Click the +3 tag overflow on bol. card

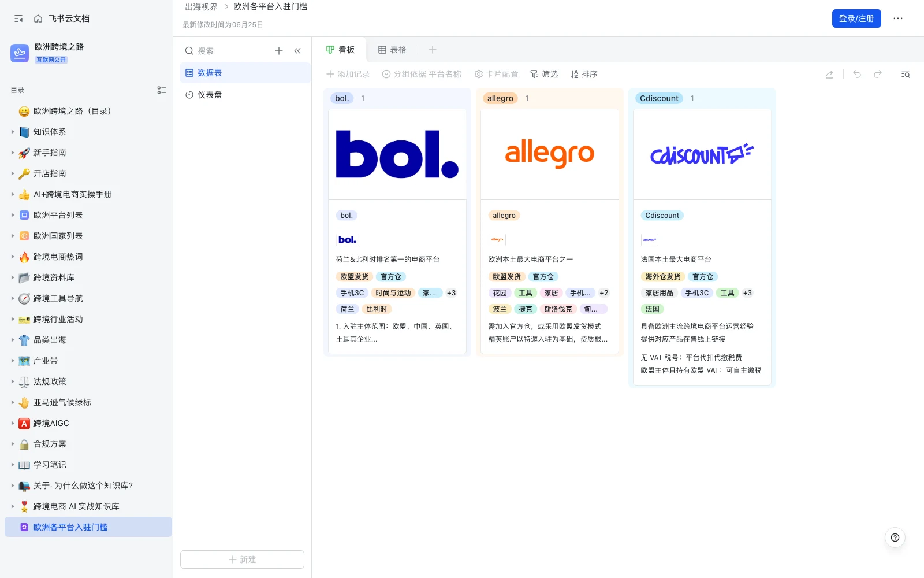pyautogui.click(x=452, y=293)
